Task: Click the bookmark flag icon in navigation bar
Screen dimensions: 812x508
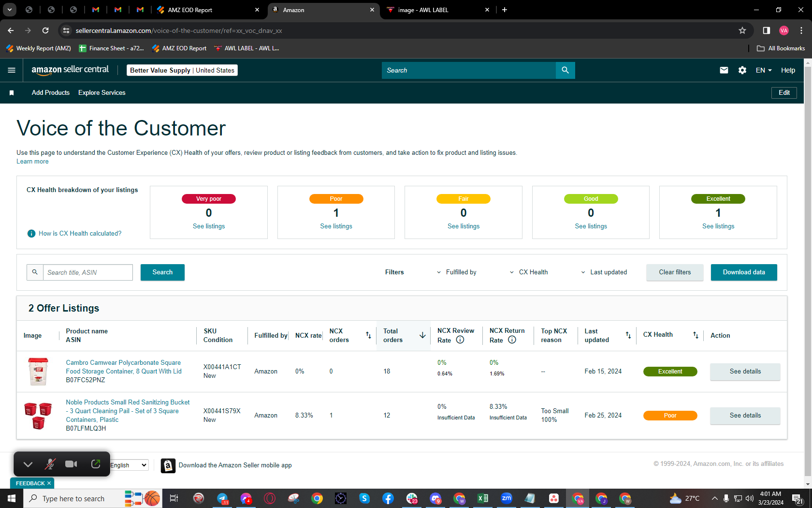Action: coord(12,93)
